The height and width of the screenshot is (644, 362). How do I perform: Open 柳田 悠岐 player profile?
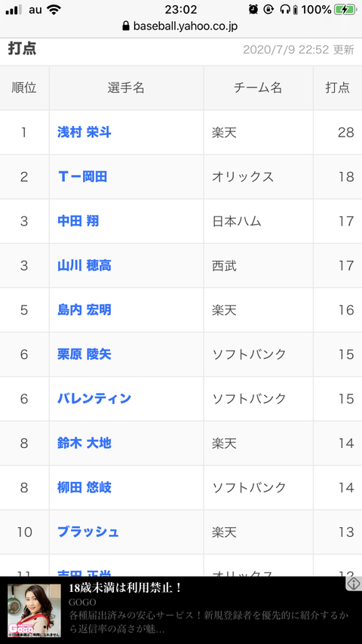[x=84, y=487]
